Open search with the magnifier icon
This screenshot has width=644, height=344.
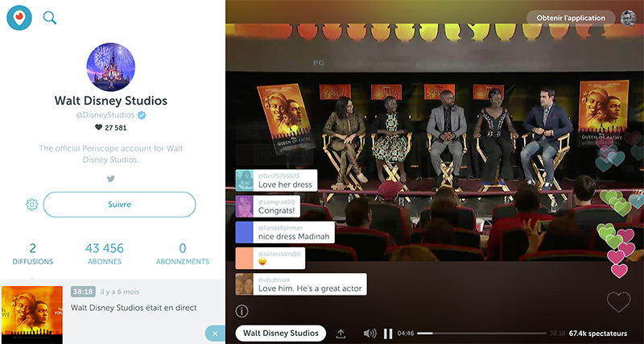click(50, 18)
